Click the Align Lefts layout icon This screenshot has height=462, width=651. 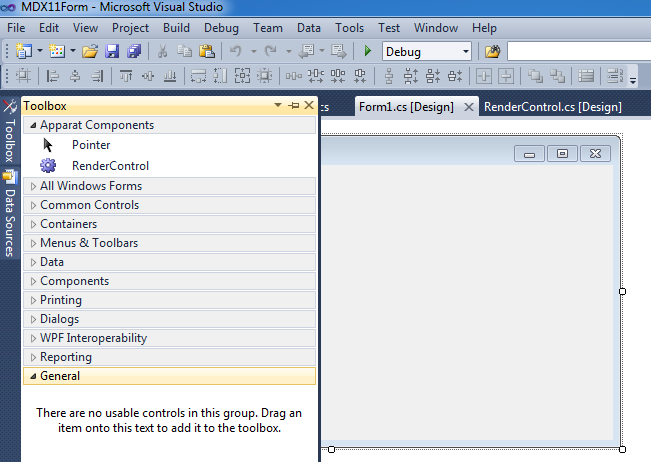point(53,76)
